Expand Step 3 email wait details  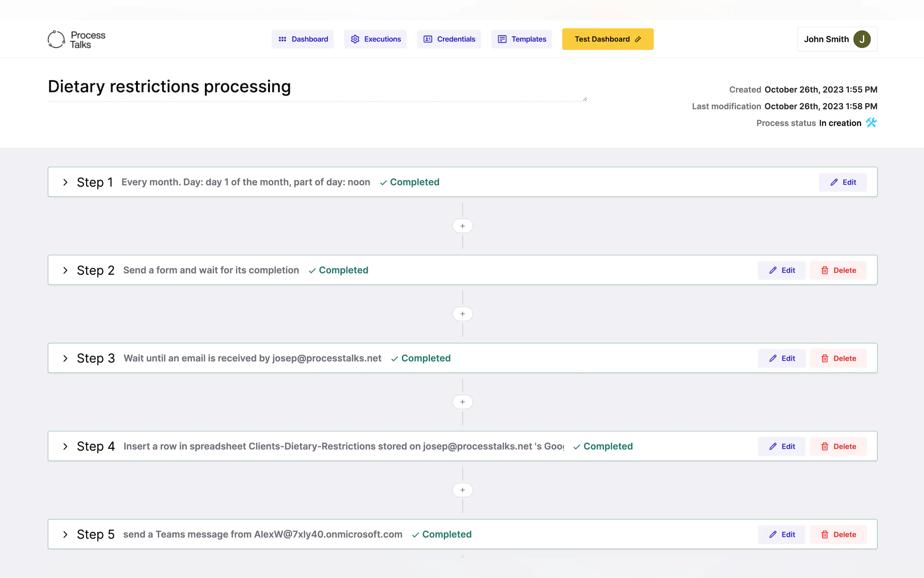coord(65,358)
